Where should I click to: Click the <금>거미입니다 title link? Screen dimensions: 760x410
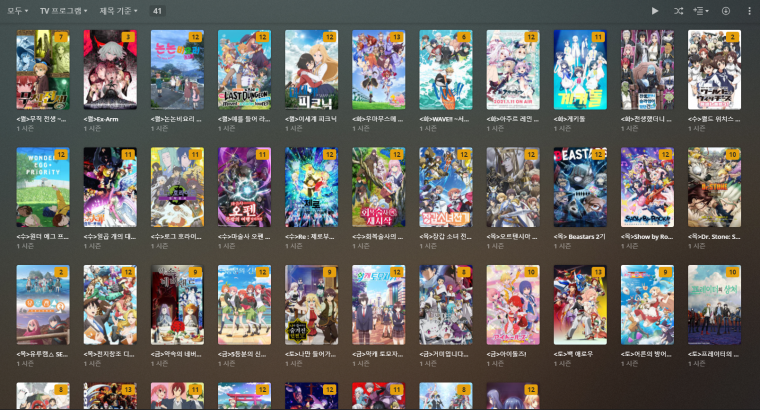pos(443,354)
